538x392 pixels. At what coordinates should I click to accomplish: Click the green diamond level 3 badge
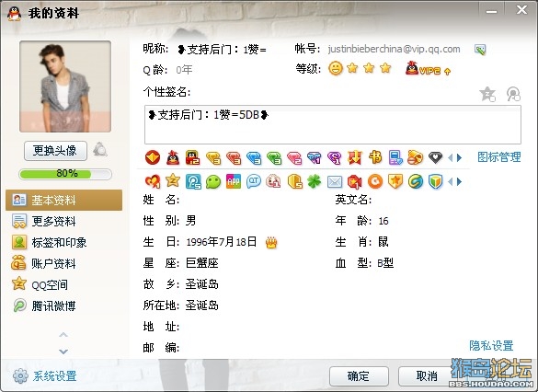[x=274, y=158]
